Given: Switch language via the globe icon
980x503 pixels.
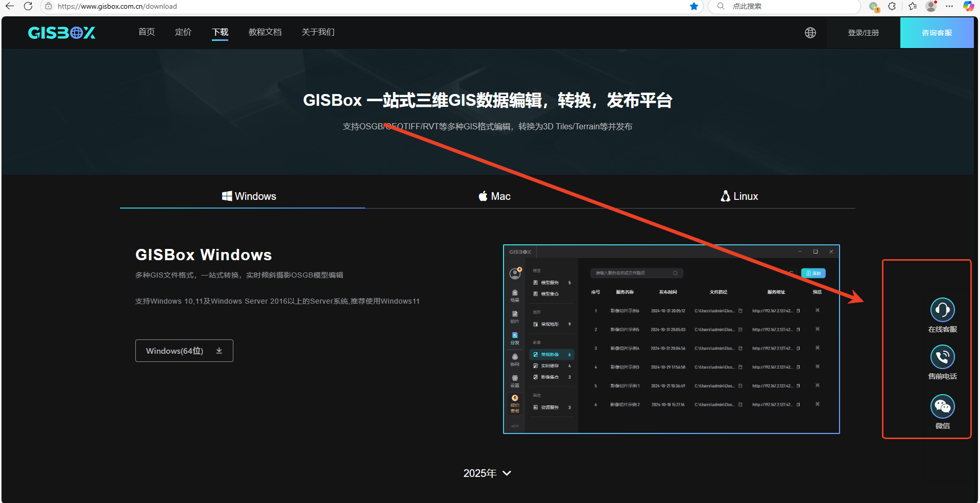Looking at the screenshot, I should pos(810,33).
